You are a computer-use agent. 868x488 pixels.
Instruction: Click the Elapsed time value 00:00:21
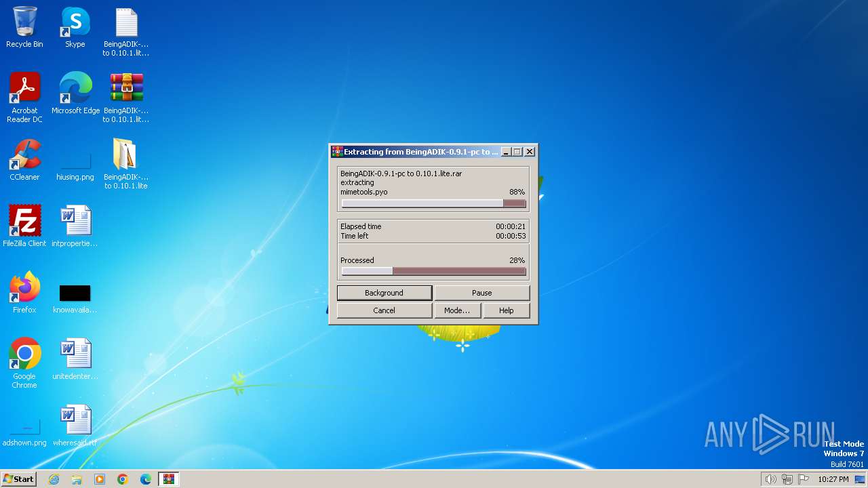511,226
